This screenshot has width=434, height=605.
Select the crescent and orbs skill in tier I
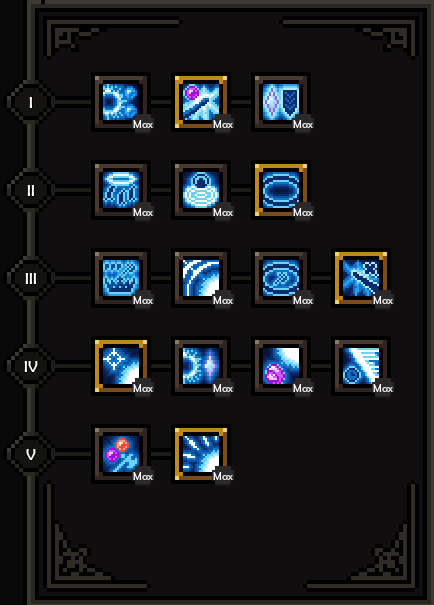(121, 102)
